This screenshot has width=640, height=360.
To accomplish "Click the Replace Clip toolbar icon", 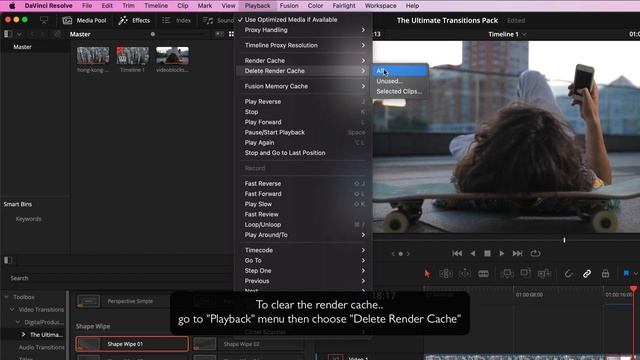I will [x=544, y=273].
